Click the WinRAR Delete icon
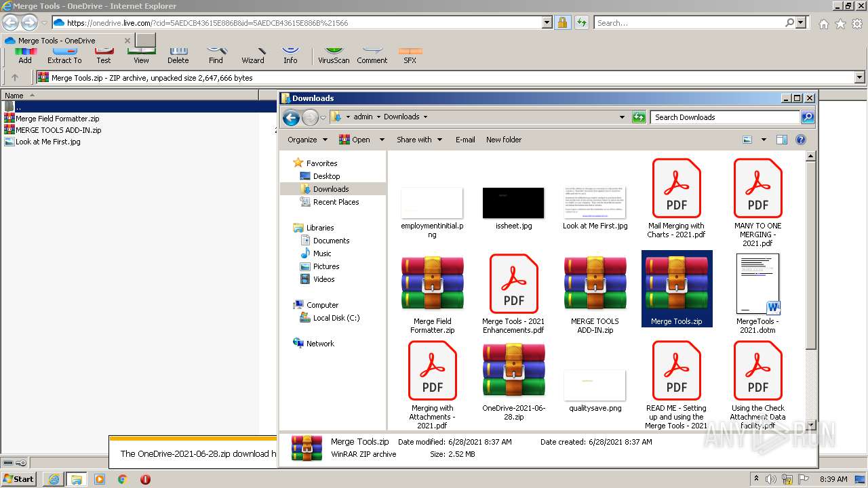The image size is (868, 488). [178, 54]
